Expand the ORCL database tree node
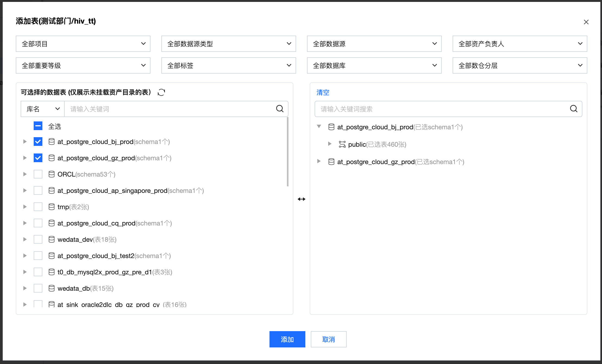Viewport: 602px width, 364px height. point(25,174)
